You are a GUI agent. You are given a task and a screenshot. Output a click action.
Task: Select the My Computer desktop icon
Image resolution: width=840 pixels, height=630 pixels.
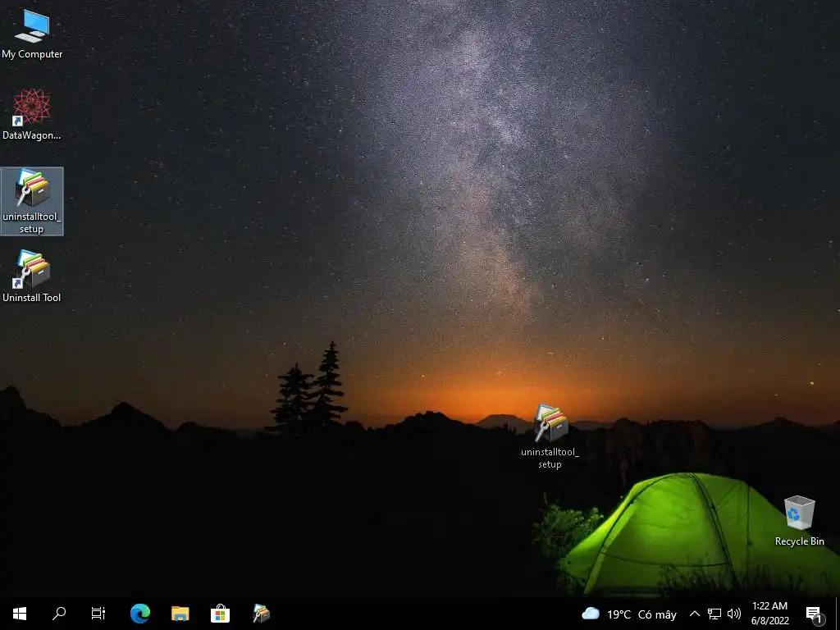click(x=32, y=34)
